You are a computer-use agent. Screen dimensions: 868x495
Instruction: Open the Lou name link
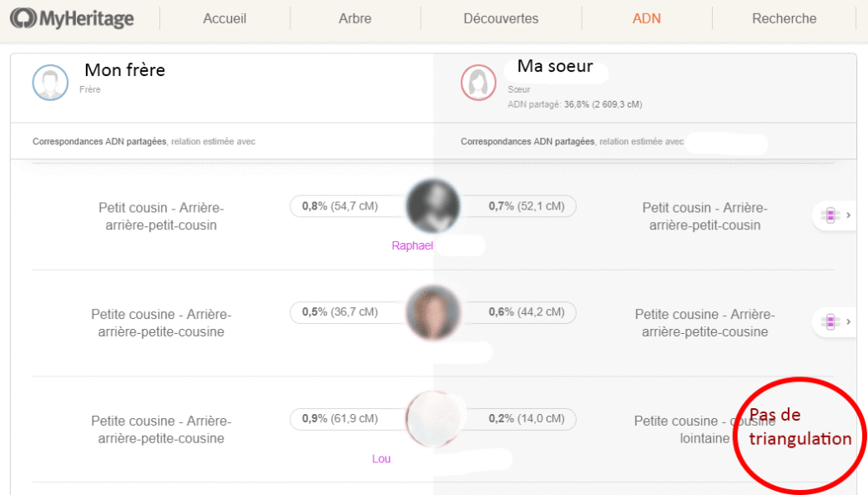click(381, 458)
